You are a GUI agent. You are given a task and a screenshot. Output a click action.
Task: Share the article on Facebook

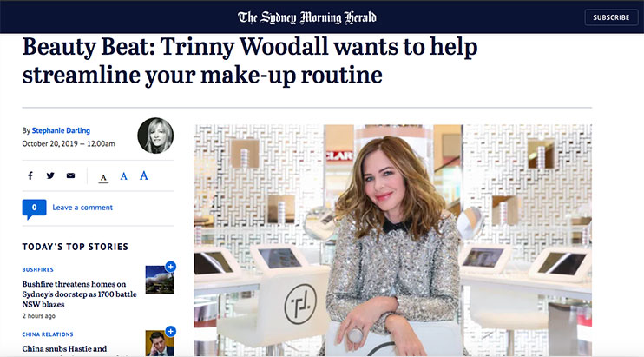point(30,175)
